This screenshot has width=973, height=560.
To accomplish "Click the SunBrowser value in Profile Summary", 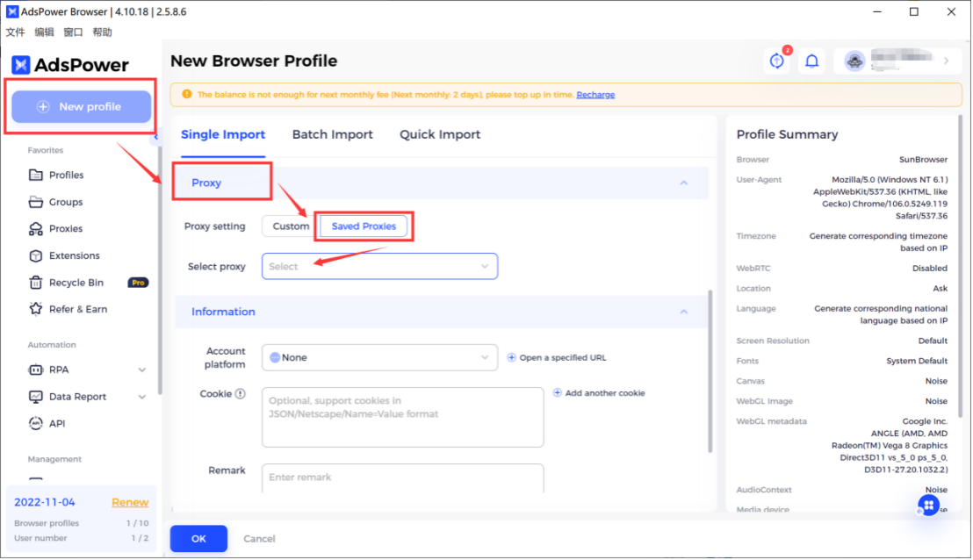I will (923, 160).
